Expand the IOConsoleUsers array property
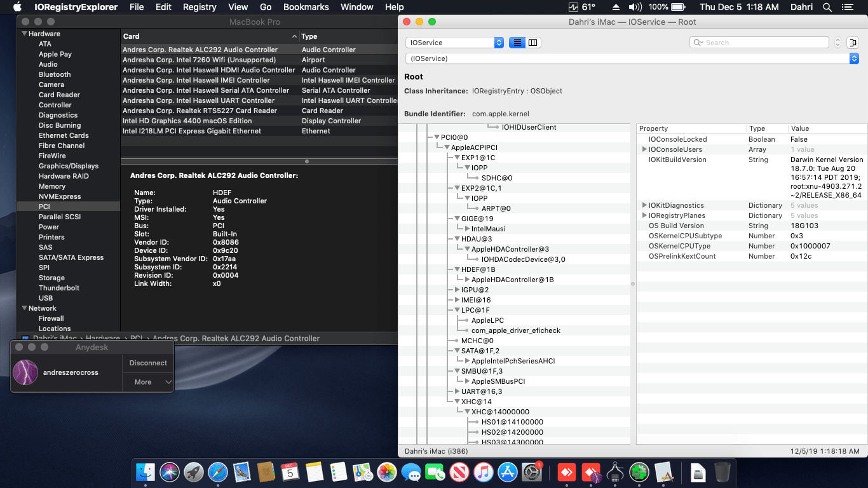The width and height of the screenshot is (868, 488). point(644,149)
